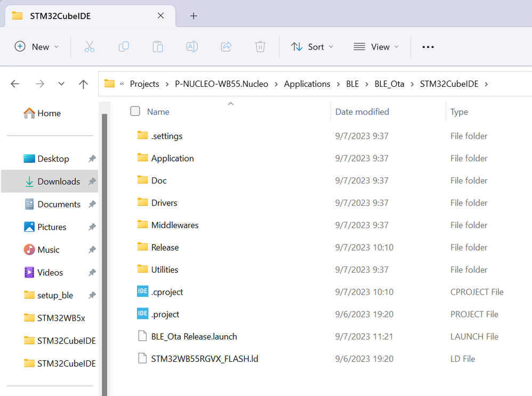Click the Delete icon to remove selection
The image size is (532, 396).
[260, 47]
